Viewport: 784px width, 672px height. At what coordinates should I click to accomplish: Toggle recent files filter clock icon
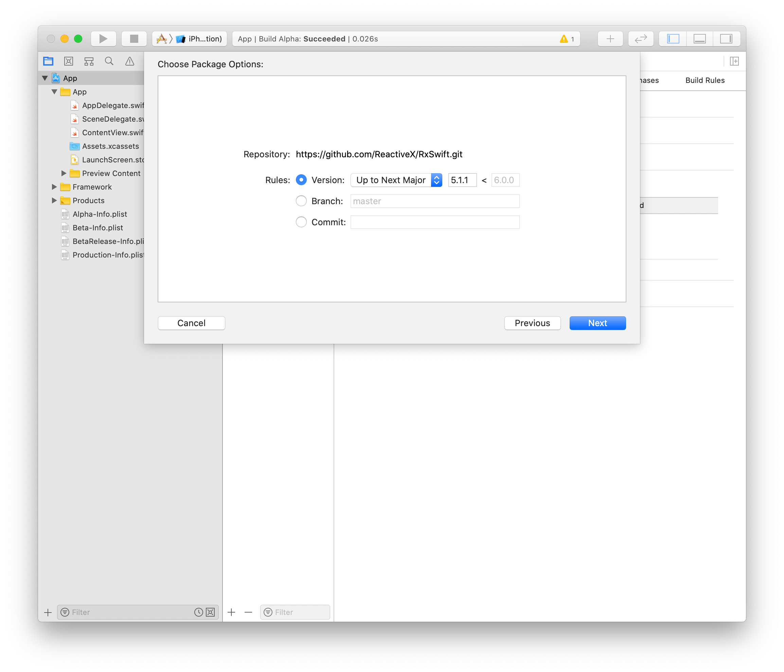(199, 613)
